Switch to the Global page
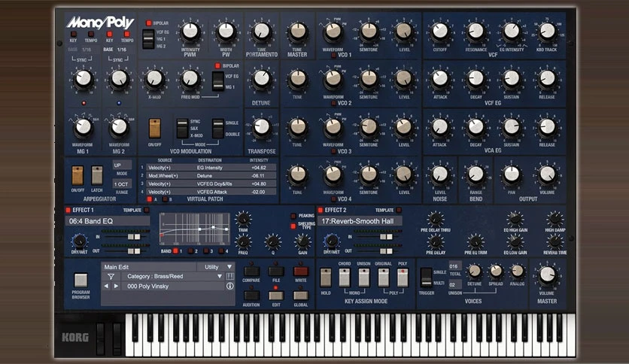 tap(300, 296)
